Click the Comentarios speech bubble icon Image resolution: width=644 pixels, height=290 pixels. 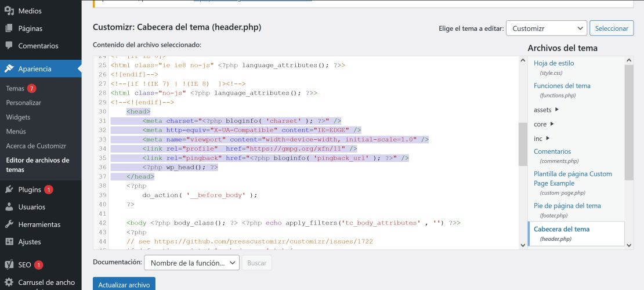tap(9, 46)
